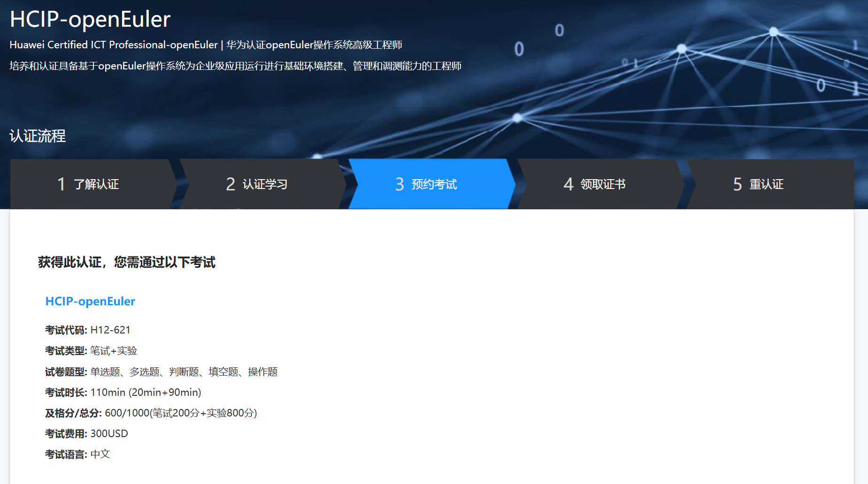Click the exam duration 110min line
This screenshot has height=484, width=868.
tap(123, 393)
